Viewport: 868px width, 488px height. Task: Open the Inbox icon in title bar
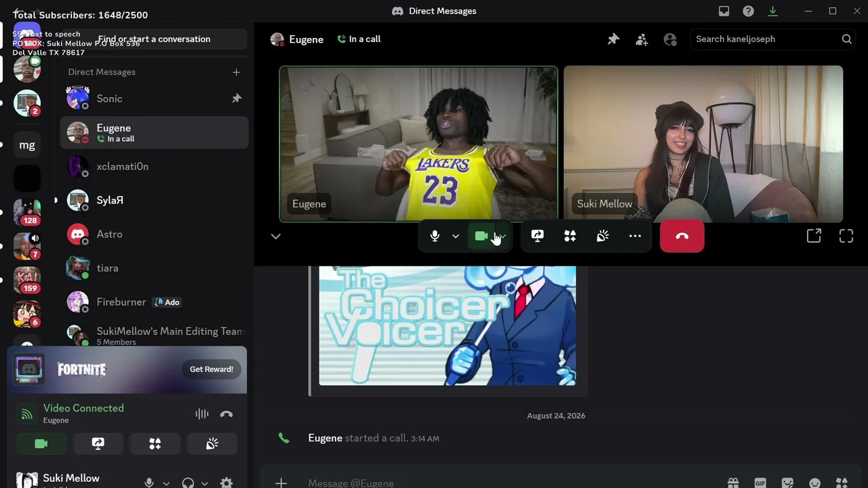[724, 11]
